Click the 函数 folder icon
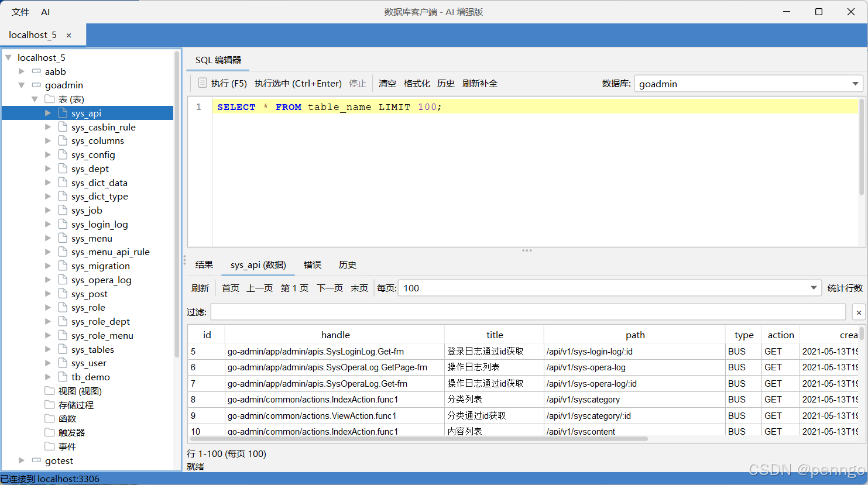Viewport: 868px width, 485px height. click(x=50, y=418)
